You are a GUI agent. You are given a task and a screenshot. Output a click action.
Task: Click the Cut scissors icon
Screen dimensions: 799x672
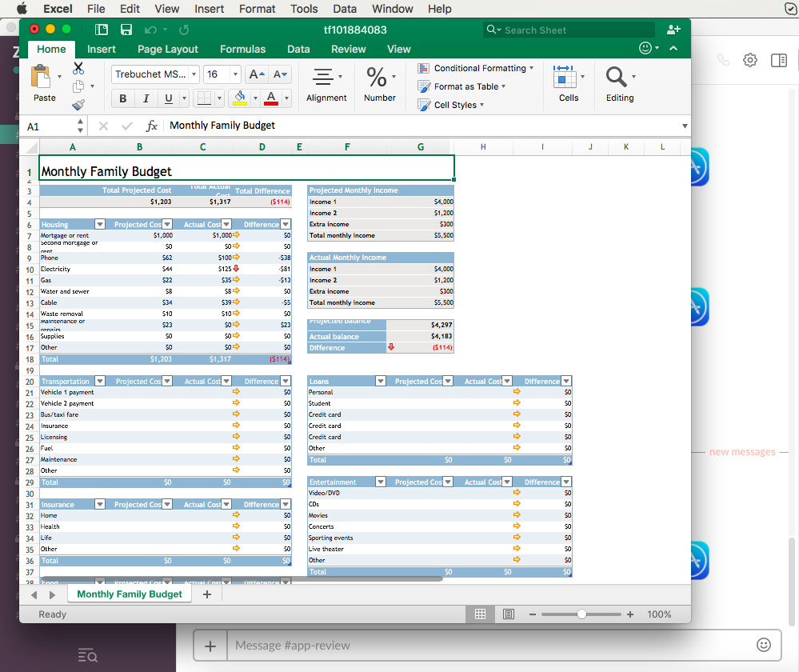(x=78, y=69)
